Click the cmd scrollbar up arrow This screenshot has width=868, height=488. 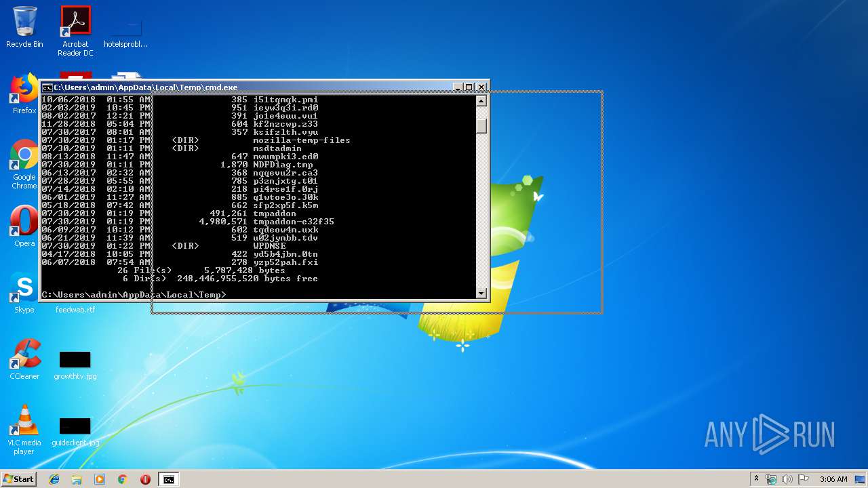click(x=481, y=101)
